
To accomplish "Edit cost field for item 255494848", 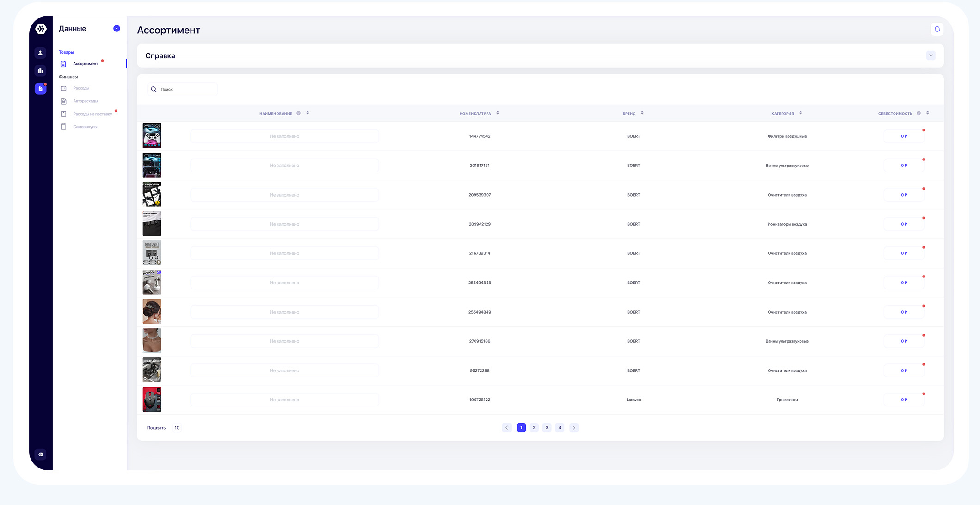I will click(x=904, y=283).
